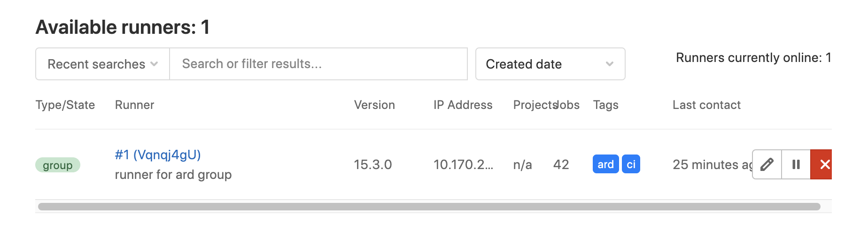Image resolution: width=868 pixels, height=232 pixels.
Task: Click the green group badge
Action: 58,165
